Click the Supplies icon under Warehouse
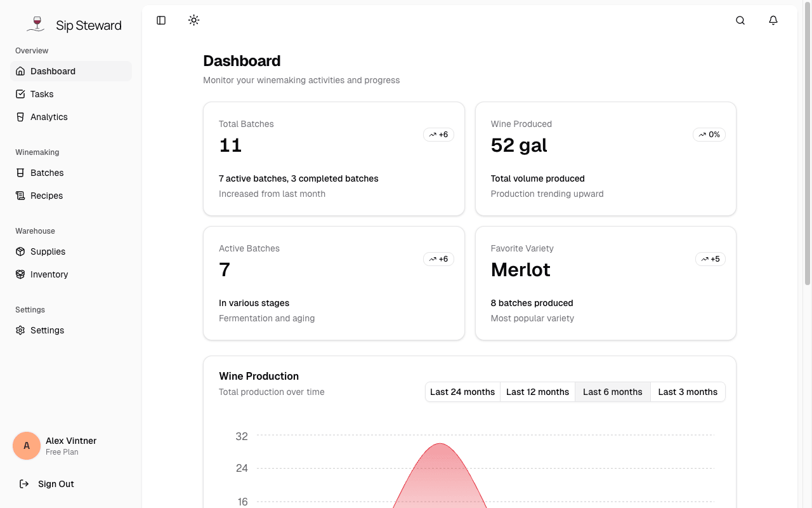This screenshot has width=812, height=508. click(x=21, y=251)
